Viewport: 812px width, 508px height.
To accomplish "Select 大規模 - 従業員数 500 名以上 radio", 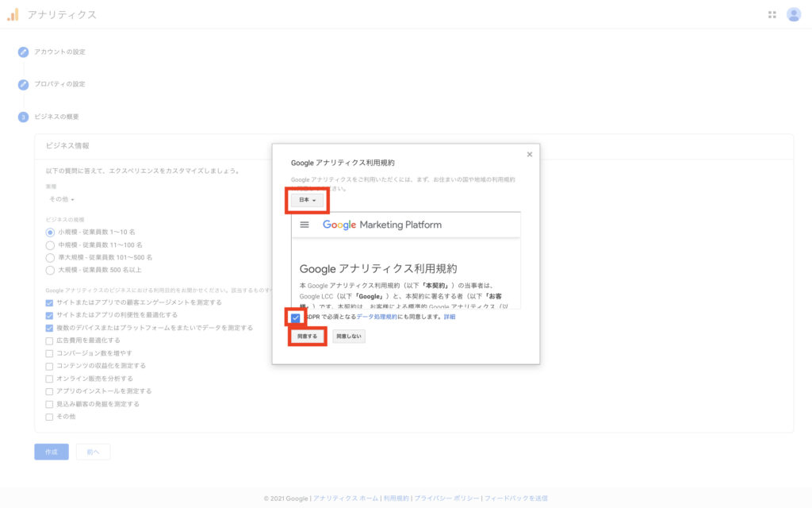I will (x=50, y=270).
